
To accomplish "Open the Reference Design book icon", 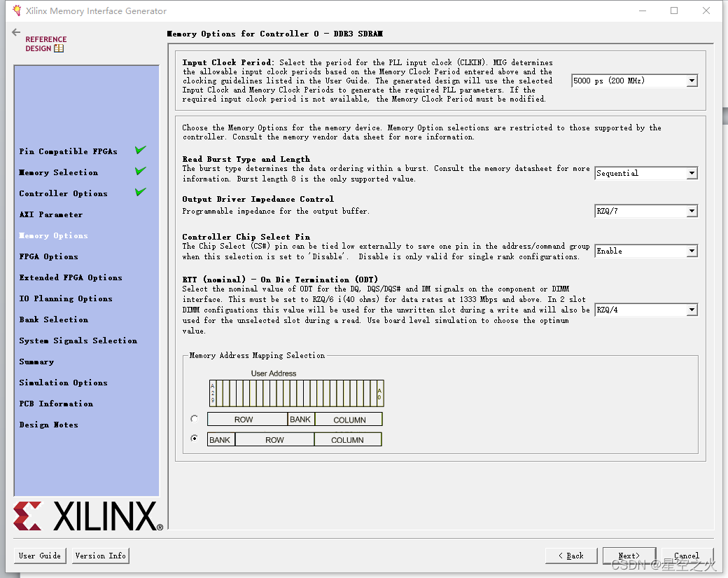I will [59, 48].
